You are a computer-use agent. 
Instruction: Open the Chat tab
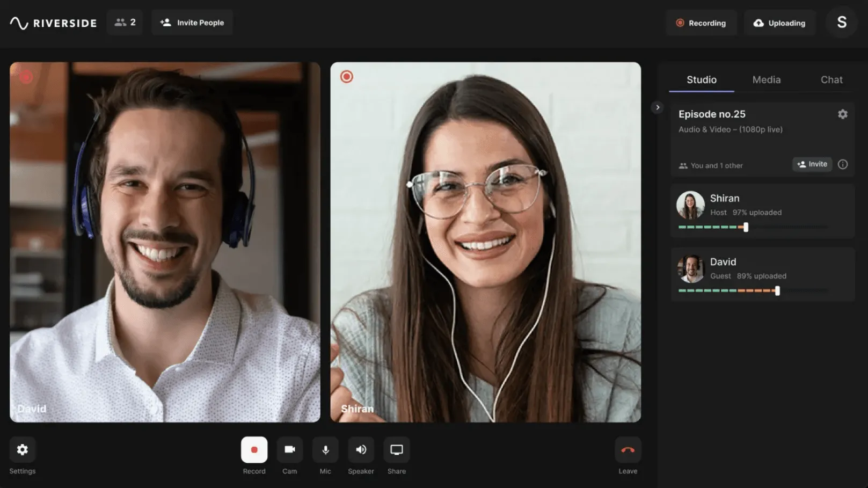tap(831, 79)
